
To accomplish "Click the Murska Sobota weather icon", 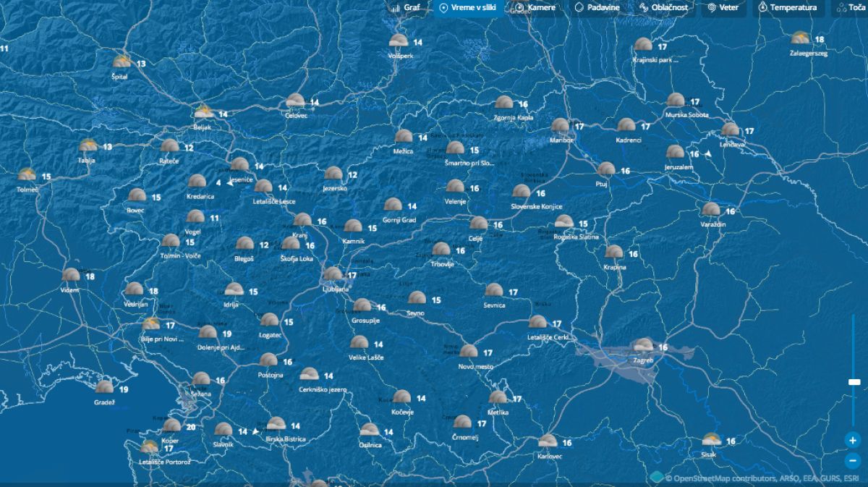I will (676, 100).
